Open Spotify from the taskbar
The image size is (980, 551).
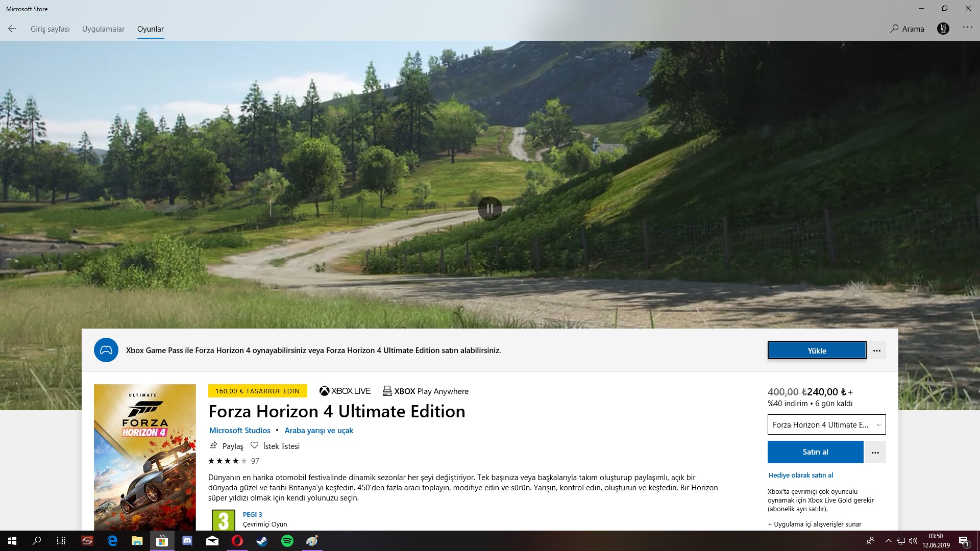287,541
